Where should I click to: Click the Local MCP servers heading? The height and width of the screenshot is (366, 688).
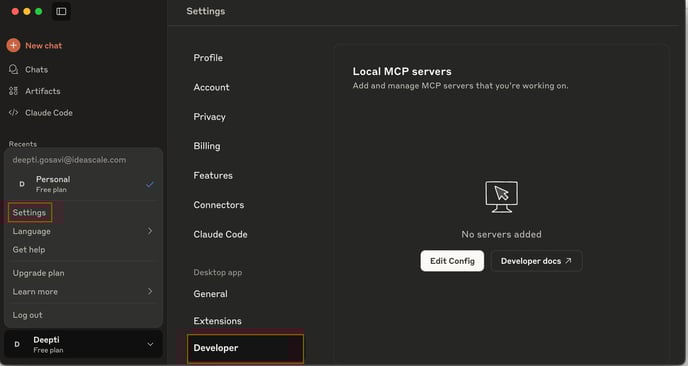coord(402,72)
